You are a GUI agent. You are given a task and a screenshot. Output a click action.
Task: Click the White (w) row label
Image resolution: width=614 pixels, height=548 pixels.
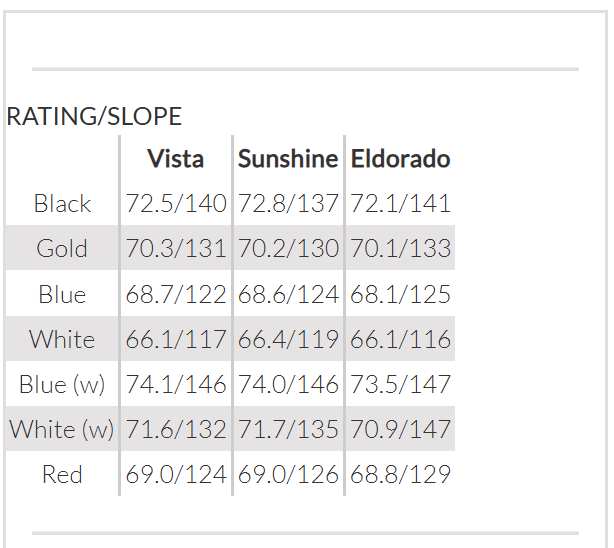pos(62,430)
